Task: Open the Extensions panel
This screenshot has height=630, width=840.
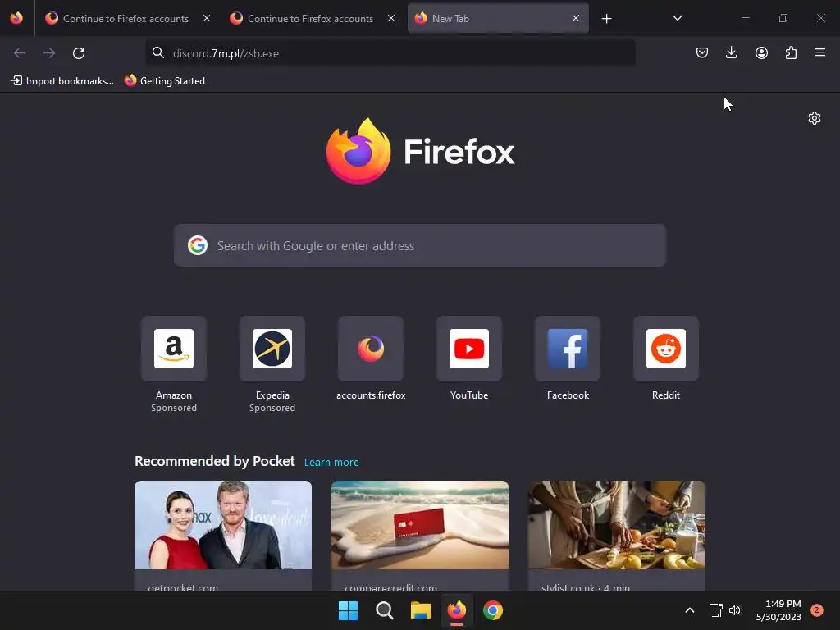Action: [x=791, y=52]
